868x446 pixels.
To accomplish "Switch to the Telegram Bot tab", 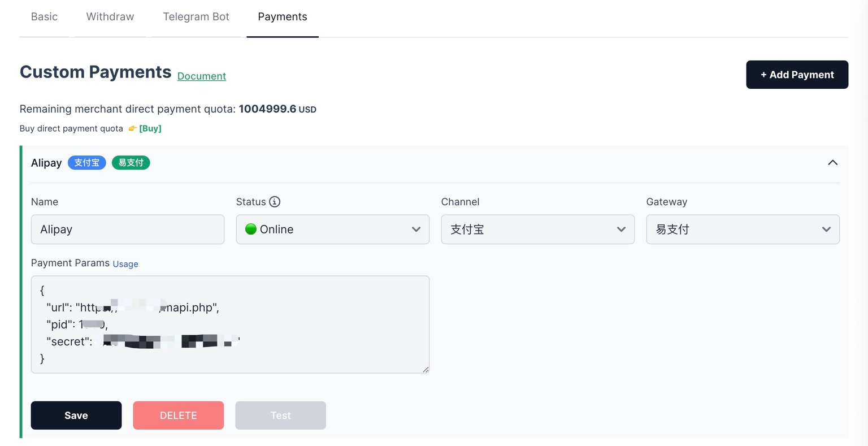I will pyautogui.click(x=196, y=16).
